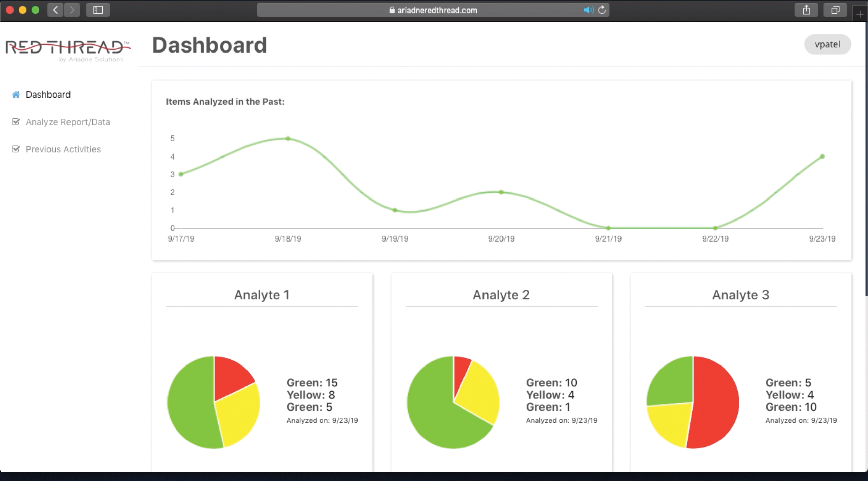The image size is (868, 481).
Task: Click the checkmark icon beside Analyze Report/Data
Action: tap(16, 122)
